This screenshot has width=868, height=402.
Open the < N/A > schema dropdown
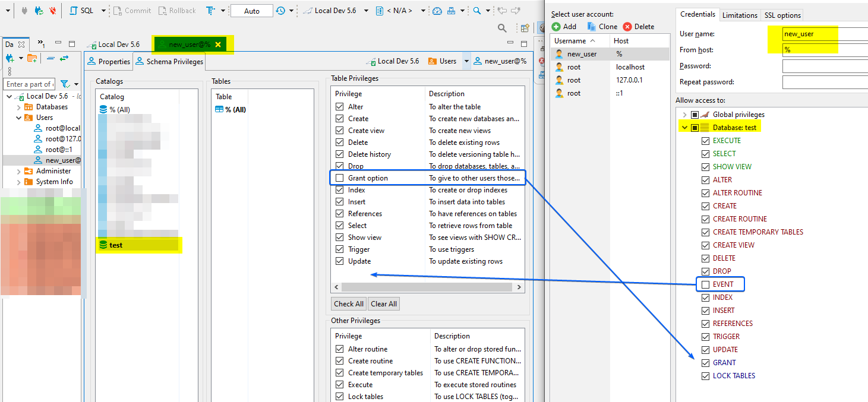click(x=424, y=11)
